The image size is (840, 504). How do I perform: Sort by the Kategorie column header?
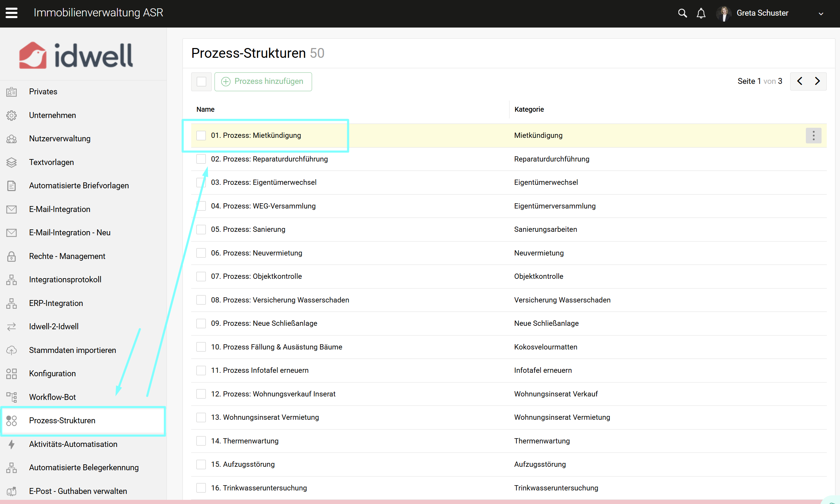529,109
